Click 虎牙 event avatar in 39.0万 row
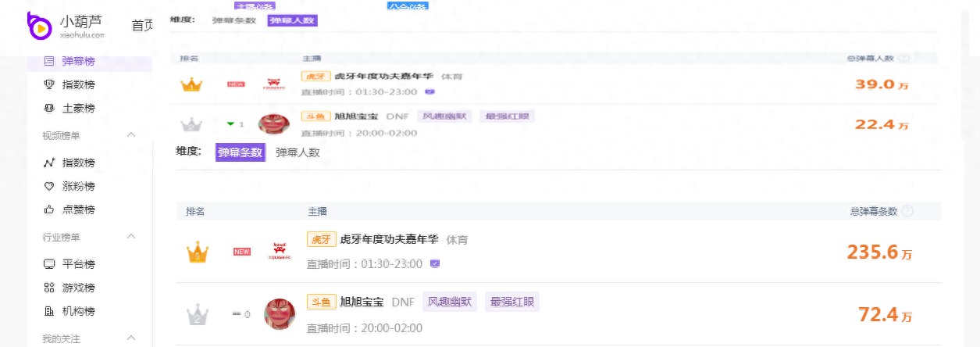980x347 pixels. [273, 84]
